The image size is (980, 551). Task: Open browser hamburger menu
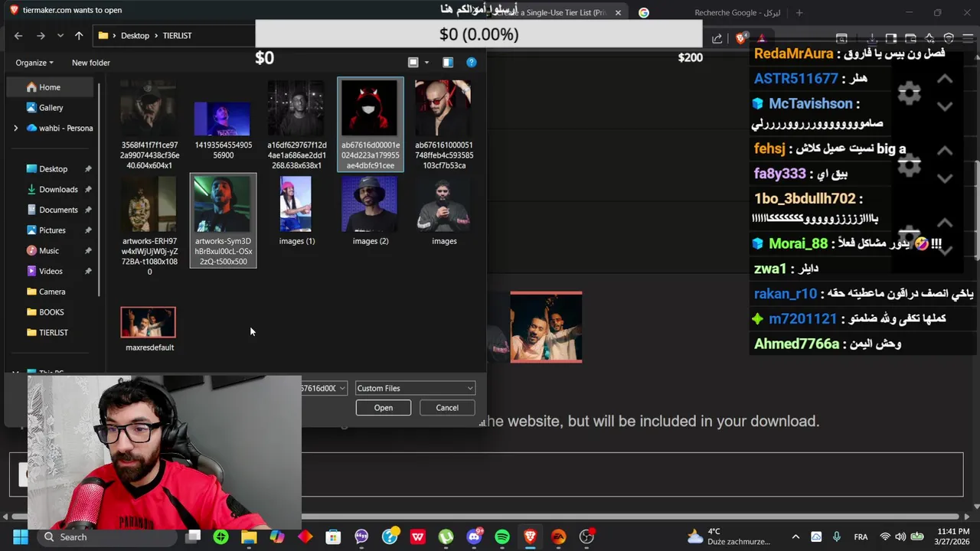click(x=968, y=38)
